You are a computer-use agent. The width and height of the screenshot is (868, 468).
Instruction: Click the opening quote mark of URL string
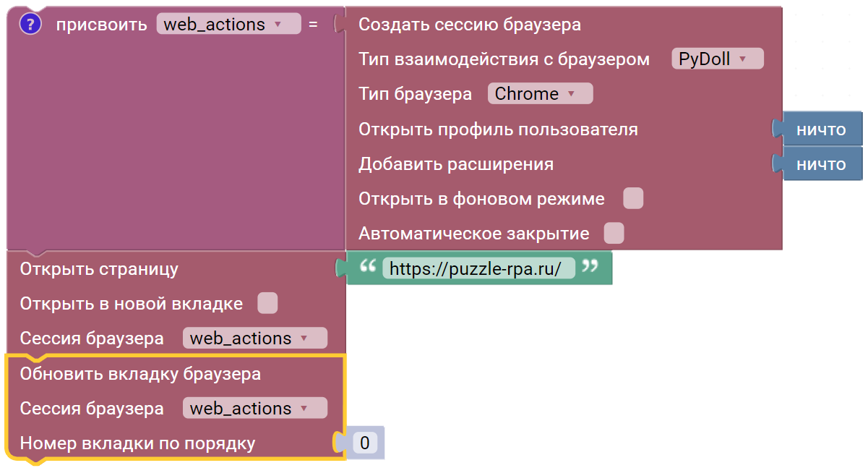pos(367,267)
